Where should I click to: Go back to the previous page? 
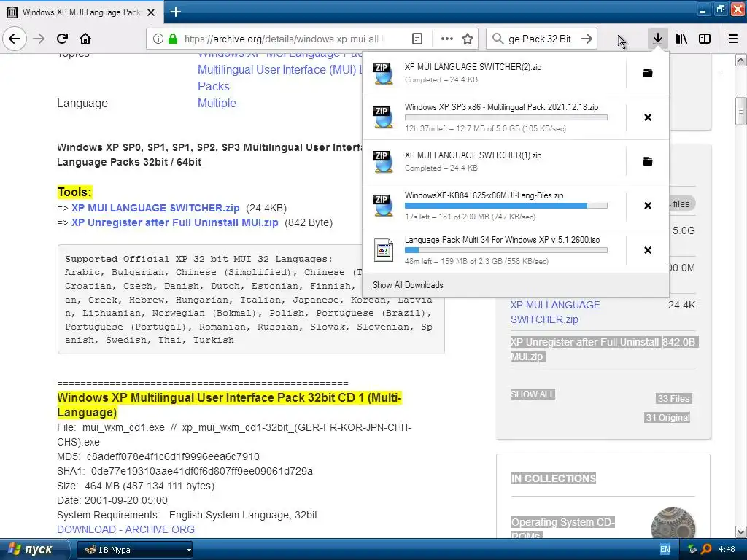click(x=15, y=39)
